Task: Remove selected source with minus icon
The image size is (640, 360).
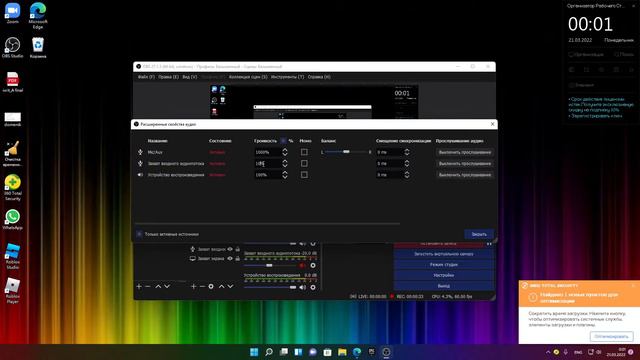Action: coord(202,287)
